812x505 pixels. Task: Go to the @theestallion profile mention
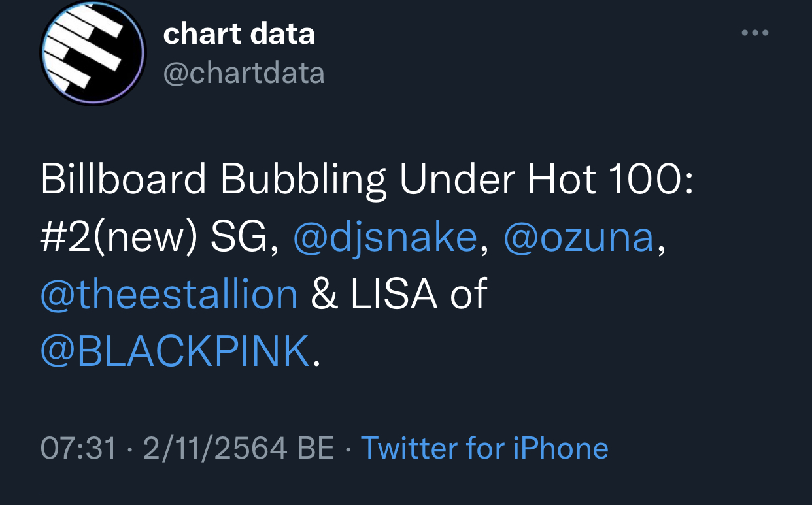pos(169,294)
